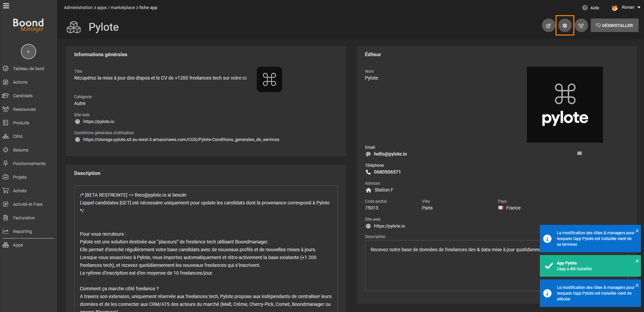
Task: Open the https://pylote.io link under Informations générales
Action: point(98,122)
